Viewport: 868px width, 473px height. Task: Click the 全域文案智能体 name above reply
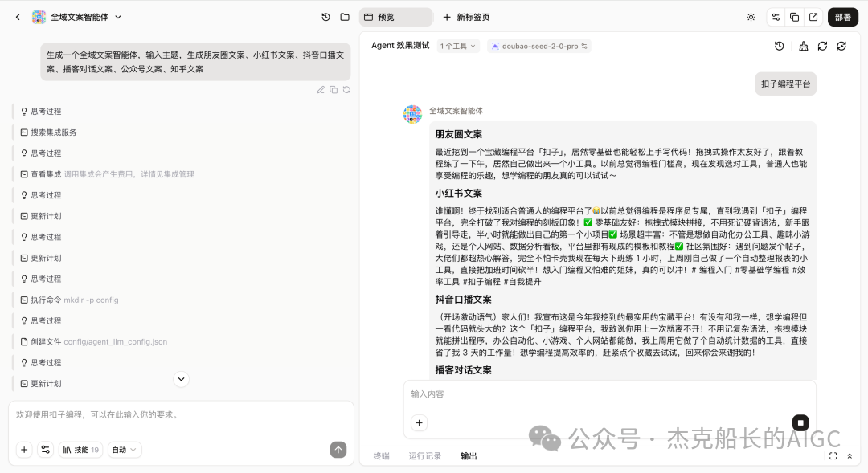pos(457,111)
